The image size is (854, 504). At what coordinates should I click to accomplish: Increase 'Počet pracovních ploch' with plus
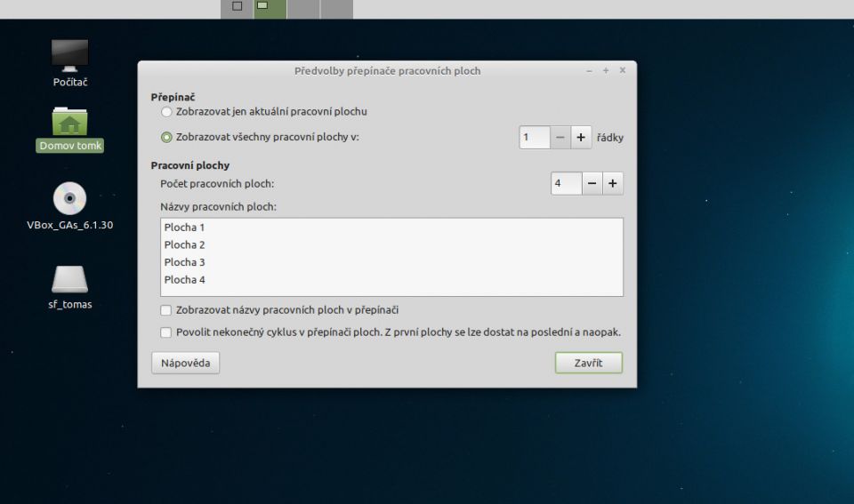[613, 184]
